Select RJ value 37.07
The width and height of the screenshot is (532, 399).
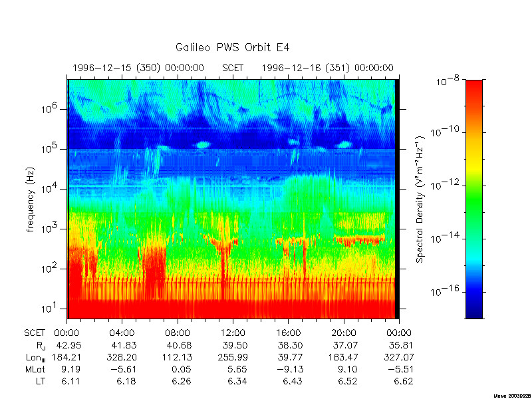coord(345,345)
